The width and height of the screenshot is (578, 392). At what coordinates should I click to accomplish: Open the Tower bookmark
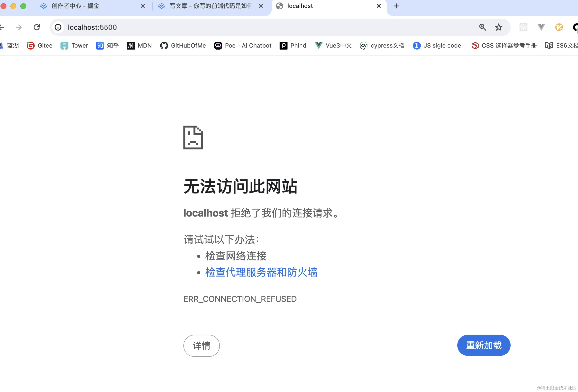click(x=74, y=46)
